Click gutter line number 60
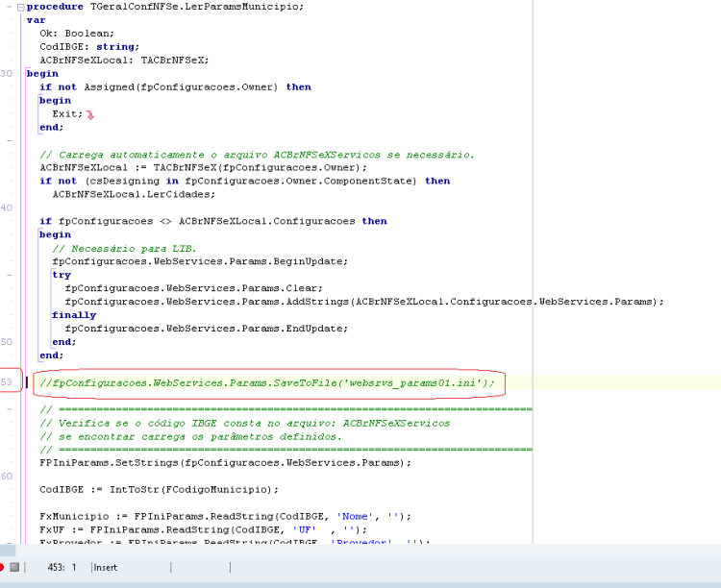 coord(7,477)
